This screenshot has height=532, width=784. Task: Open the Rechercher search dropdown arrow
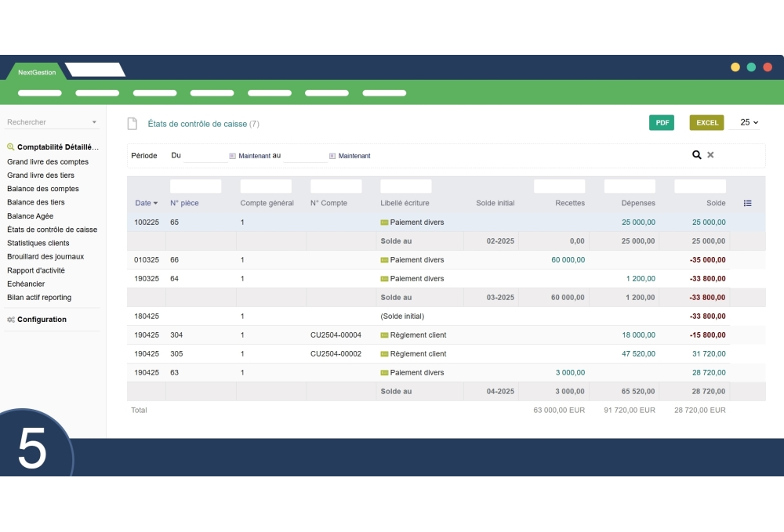tap(95, 122)
